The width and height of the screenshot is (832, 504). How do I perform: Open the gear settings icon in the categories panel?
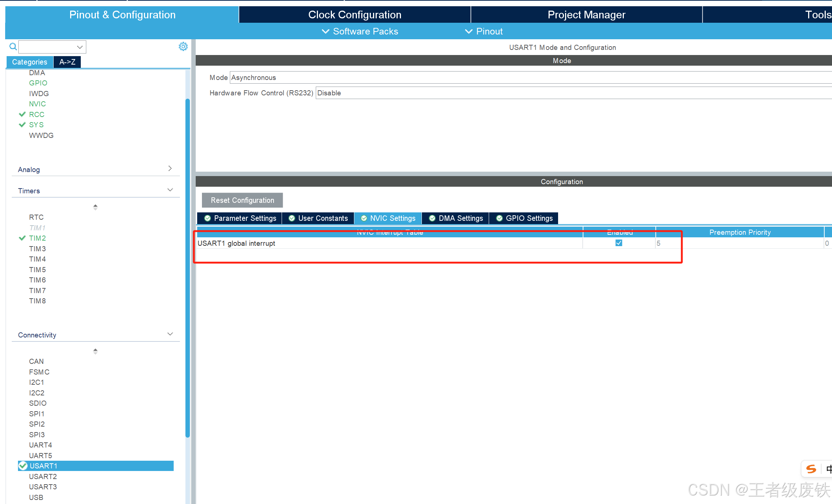183,46
